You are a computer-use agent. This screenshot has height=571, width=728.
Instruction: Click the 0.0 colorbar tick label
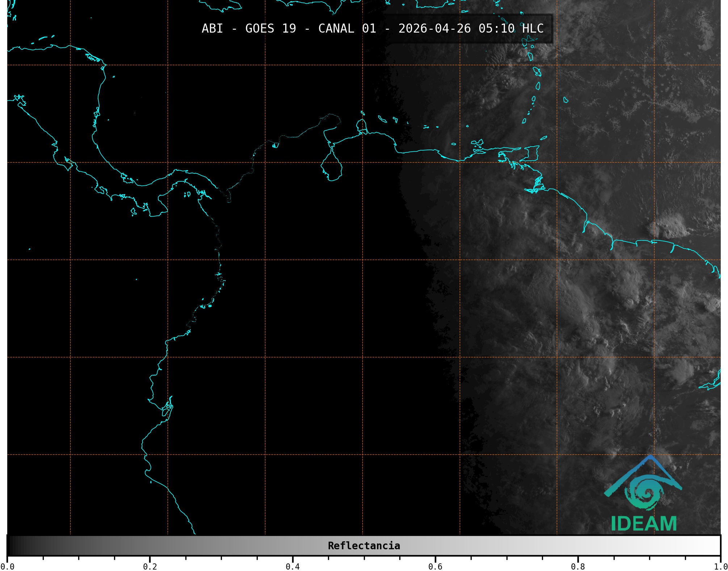click(x=7, y=567)
